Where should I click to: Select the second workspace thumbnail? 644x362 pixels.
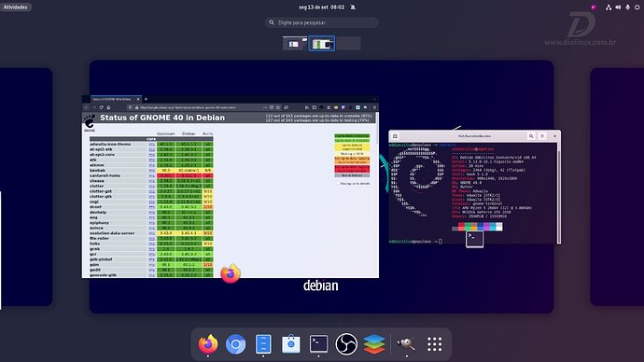click(322, 44)
